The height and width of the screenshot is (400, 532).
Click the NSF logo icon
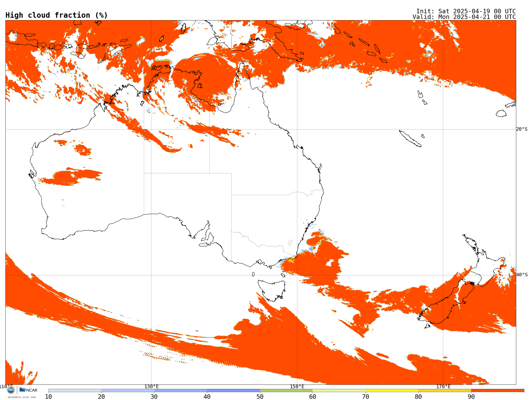[11, 390]
